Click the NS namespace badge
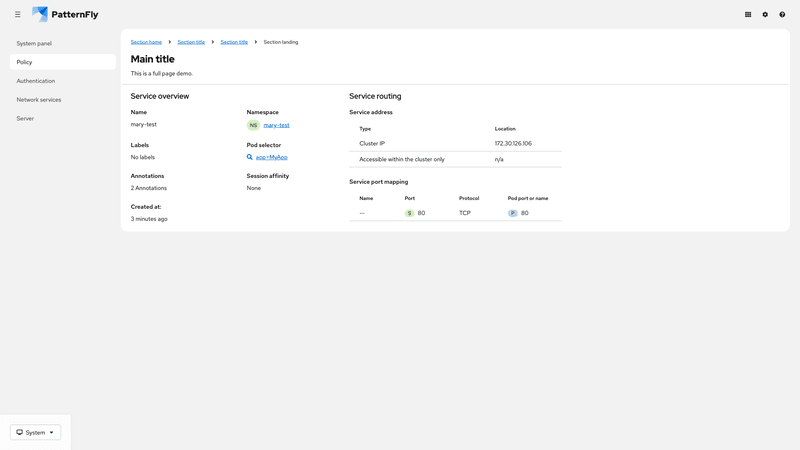This screenshot has width=800, height=450. pyautogui.click(x=253, y=125)
